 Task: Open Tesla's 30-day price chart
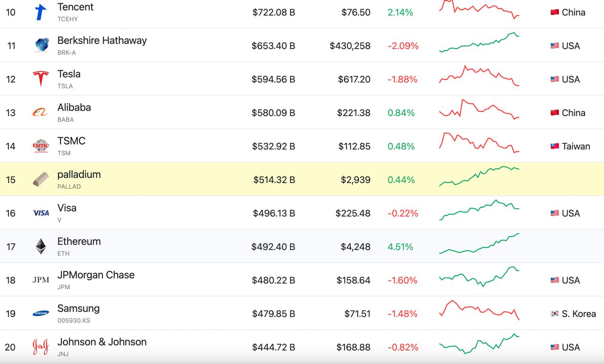coord(479,76)
